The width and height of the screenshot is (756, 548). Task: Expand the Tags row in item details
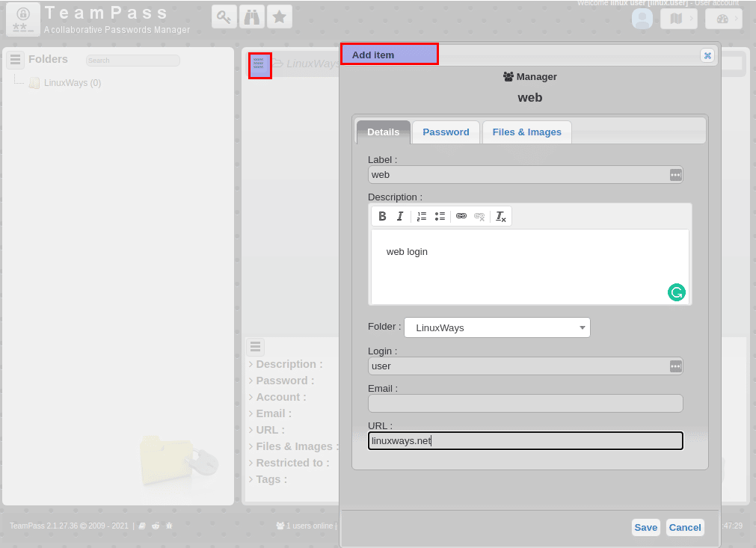(268, 479)
